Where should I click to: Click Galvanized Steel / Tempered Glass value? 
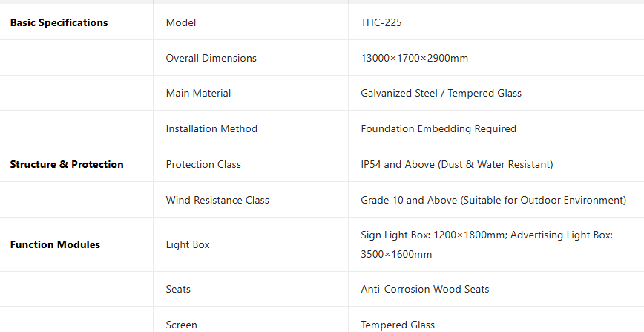(441, 93)
